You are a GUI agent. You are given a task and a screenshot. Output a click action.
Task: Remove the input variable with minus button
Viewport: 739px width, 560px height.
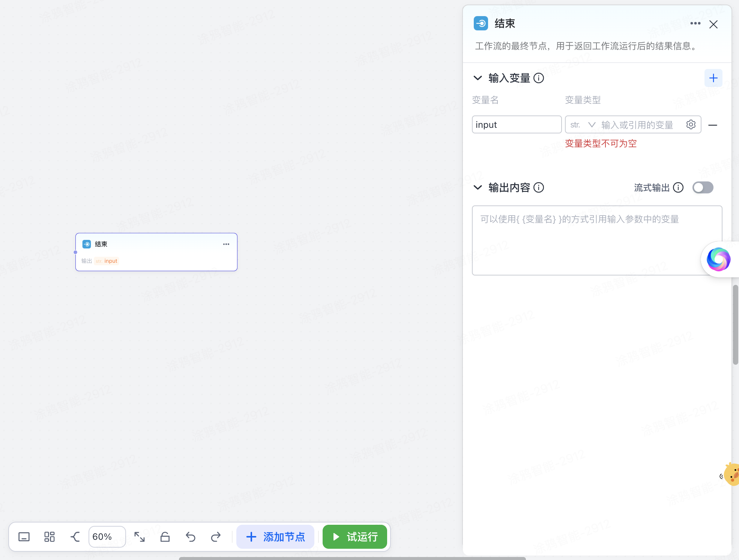coord(712,125)
